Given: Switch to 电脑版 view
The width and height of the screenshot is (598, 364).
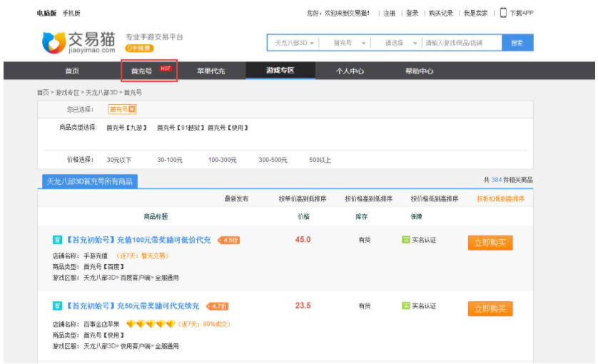Looking at the screenshot, I should click(46, 14).
